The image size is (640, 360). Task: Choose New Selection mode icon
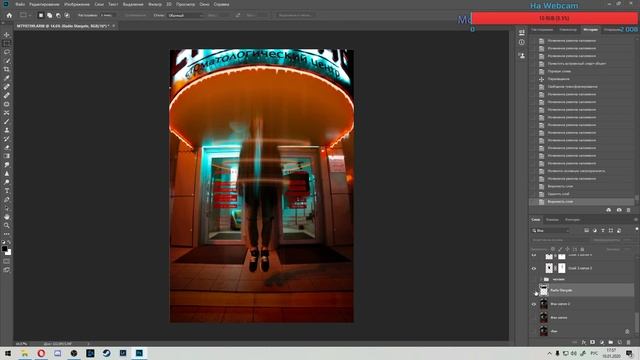[40, 15]
